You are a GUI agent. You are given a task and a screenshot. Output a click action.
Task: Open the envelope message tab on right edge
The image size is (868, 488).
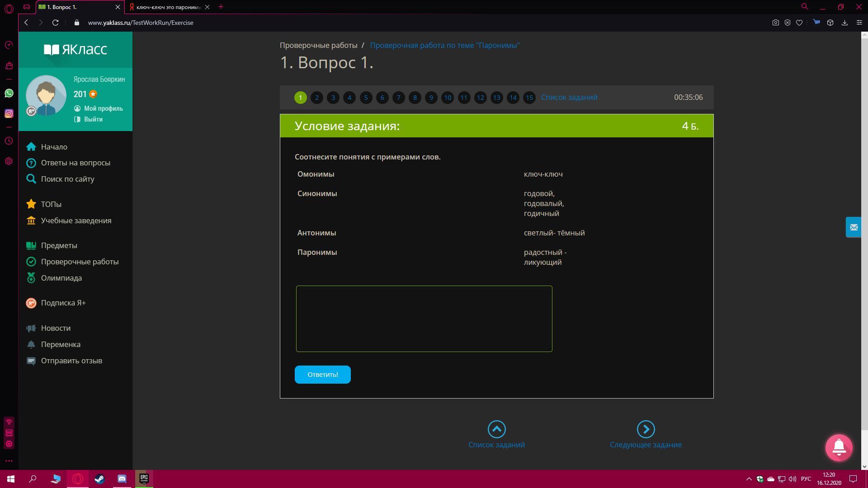[x=854, y=227]
